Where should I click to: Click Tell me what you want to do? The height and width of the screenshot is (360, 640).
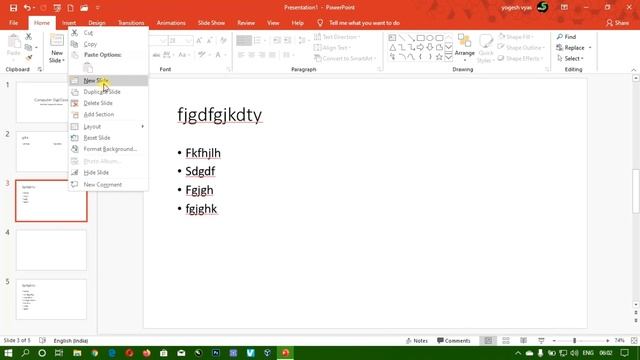pos(364,23)
